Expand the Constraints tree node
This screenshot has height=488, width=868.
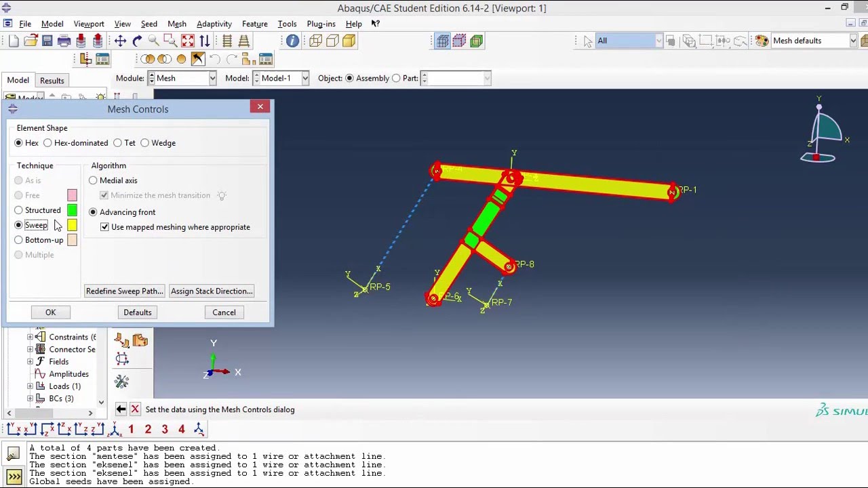[30, 337]
